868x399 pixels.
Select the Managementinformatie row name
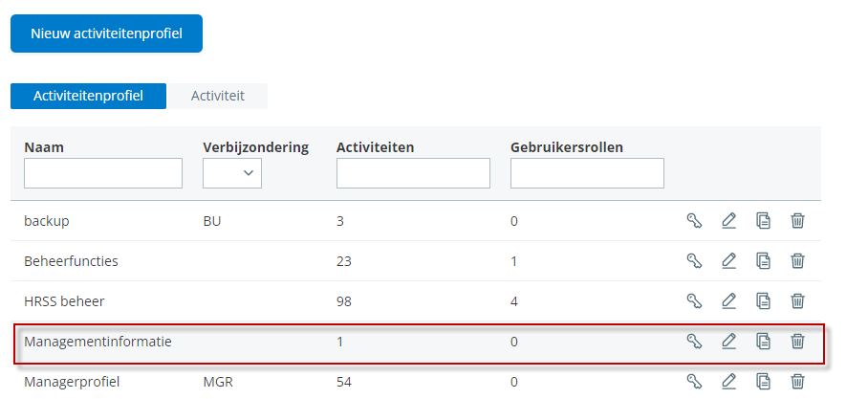pyautogui.click(x=98, y=341)
